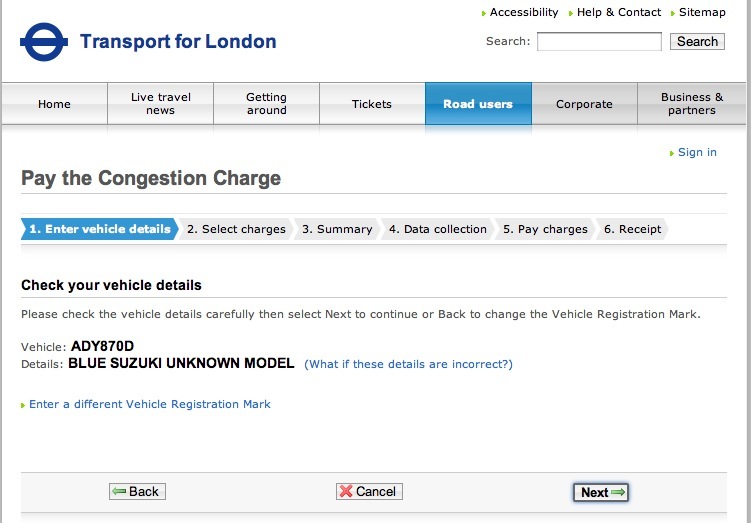Focus the Search text field
Image resolution: width=751 pixels, height=523 pixels.
point(599,42)
